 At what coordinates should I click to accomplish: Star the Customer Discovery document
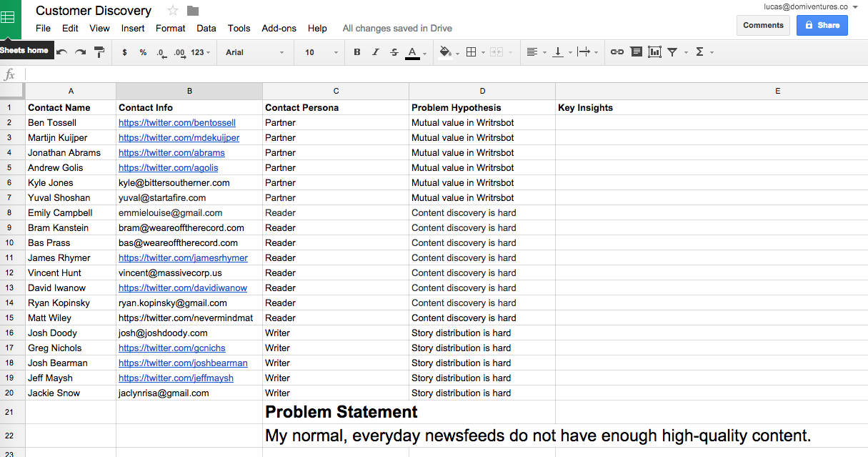(173, 11)
